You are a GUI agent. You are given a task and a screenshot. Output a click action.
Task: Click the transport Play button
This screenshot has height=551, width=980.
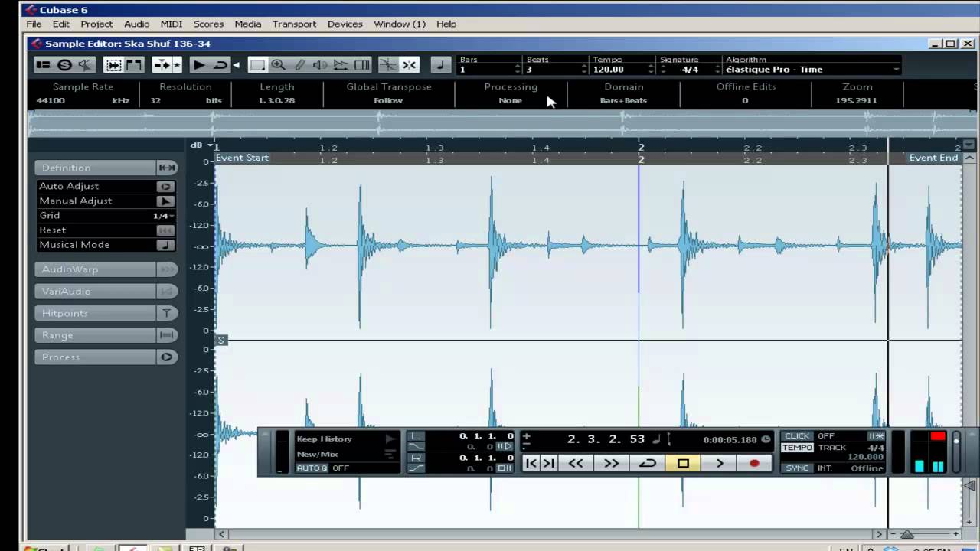coord(719,463)
